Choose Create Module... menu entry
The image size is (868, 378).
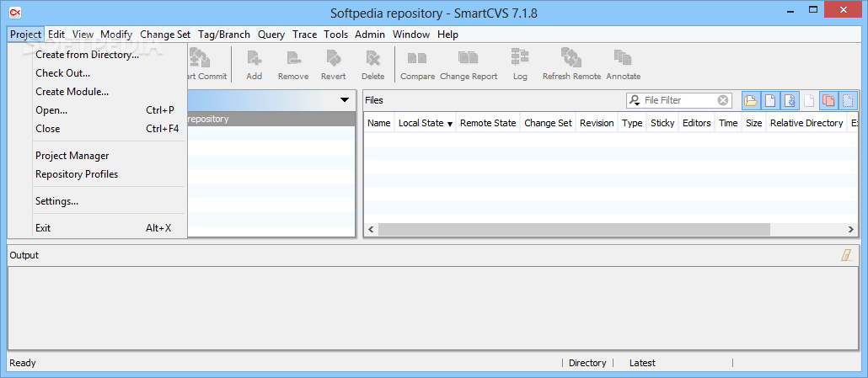(98, 92)
